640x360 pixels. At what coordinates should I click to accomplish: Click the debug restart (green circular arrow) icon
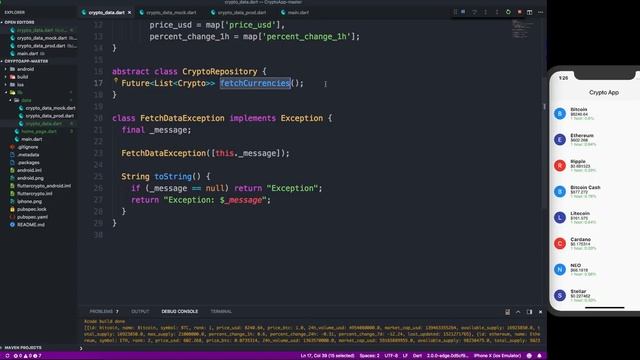point(508,12)
